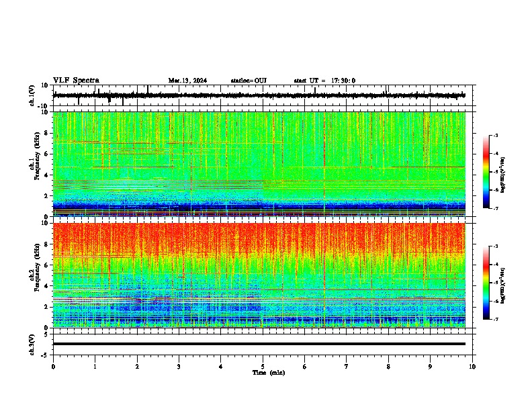This screenshot has height=411, width=532.
Task: Click inside the ch.1 spectrogram plot
Action: 259,164
